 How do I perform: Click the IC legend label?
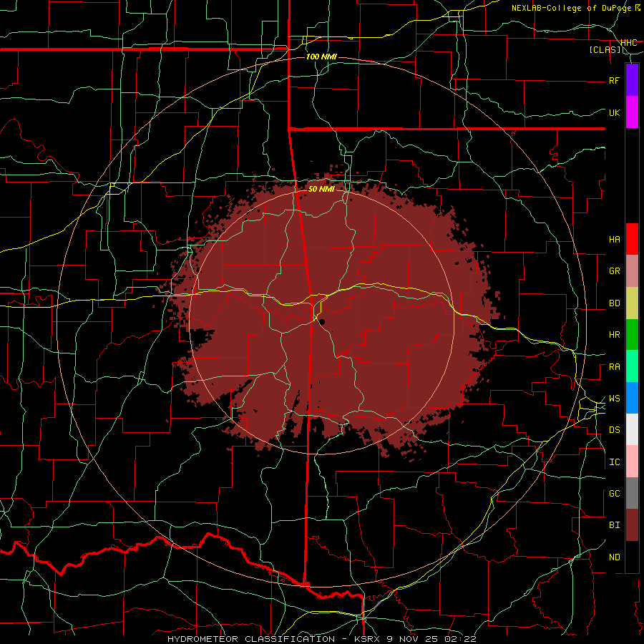click(614, 462)
